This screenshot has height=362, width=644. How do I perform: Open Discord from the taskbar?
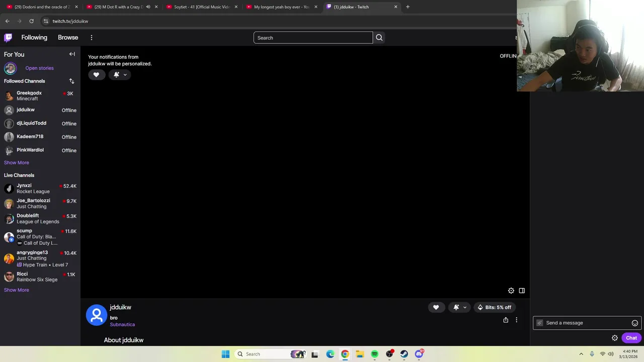[x=419, y=354]
